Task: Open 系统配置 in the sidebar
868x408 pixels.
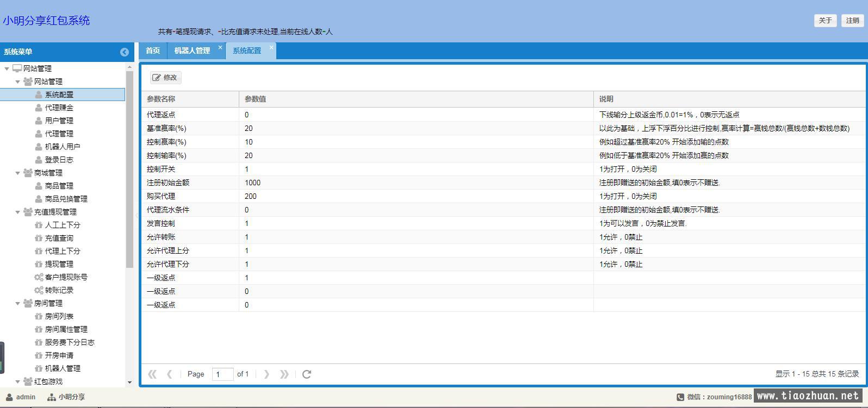Action: (59, 95)
